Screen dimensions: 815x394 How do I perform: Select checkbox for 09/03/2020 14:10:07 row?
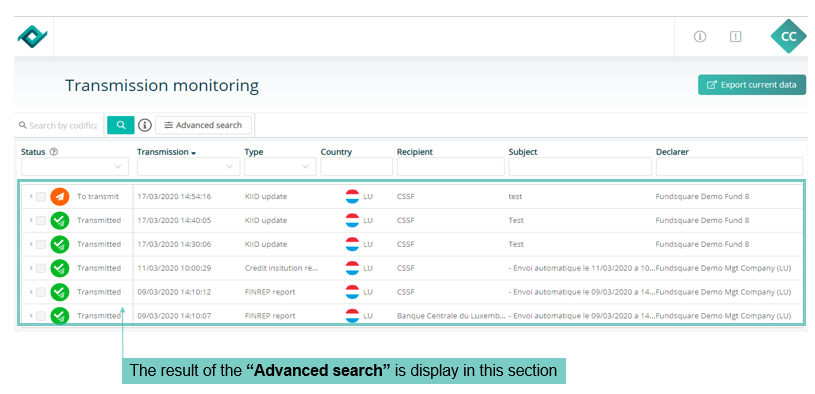[x=41, y=316]
